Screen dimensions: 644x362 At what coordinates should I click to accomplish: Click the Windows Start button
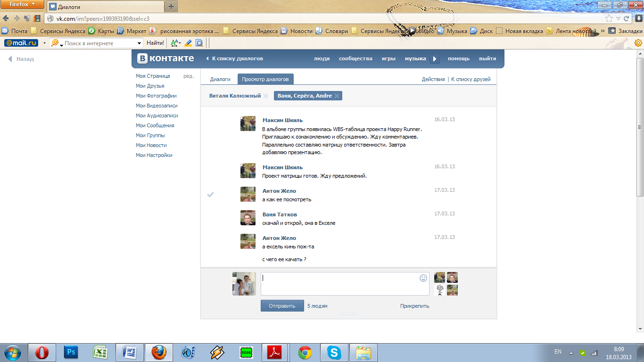pyautogui.click(x=13, y=352)
